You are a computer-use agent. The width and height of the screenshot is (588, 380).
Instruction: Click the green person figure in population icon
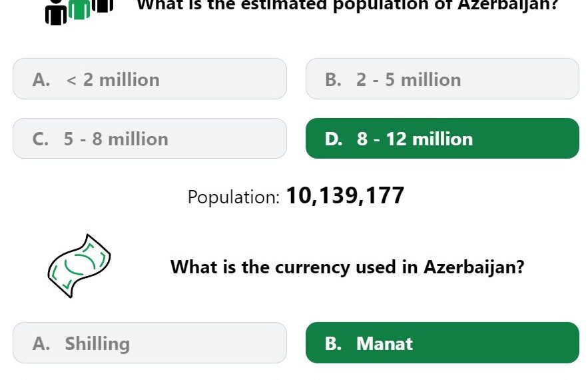coord(79,9)
